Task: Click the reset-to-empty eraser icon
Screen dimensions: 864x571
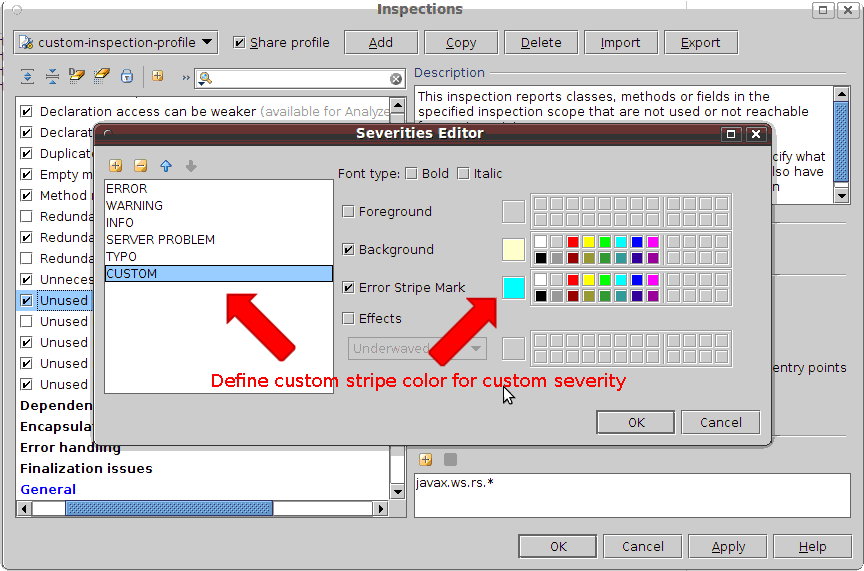Action: click(102, 76)
